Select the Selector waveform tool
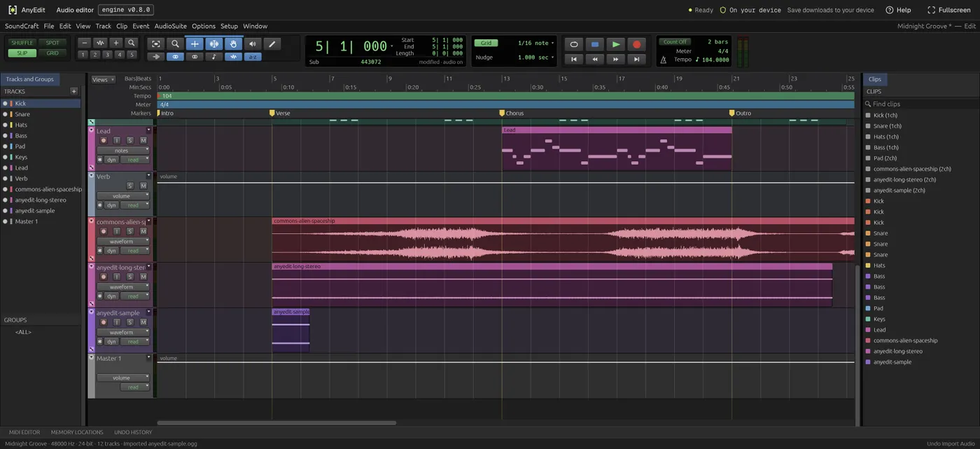The image size is (980, 449). point(214,43)
